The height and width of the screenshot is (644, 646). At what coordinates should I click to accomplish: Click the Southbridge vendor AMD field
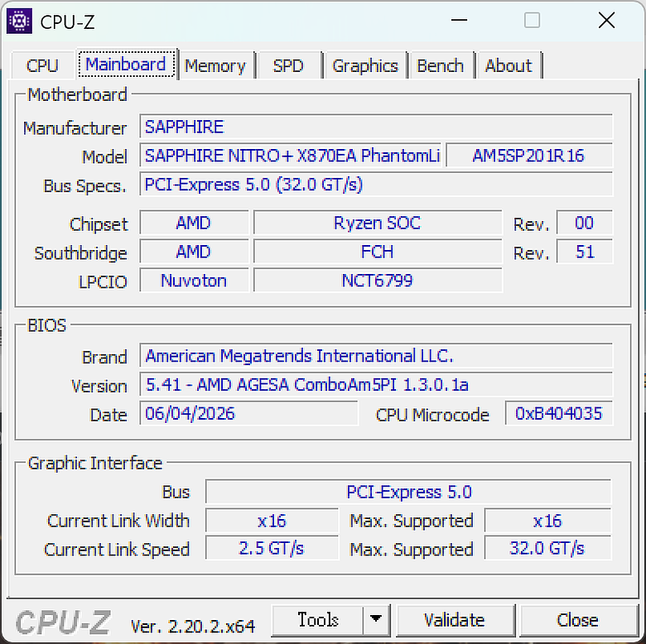coord(194,252)
